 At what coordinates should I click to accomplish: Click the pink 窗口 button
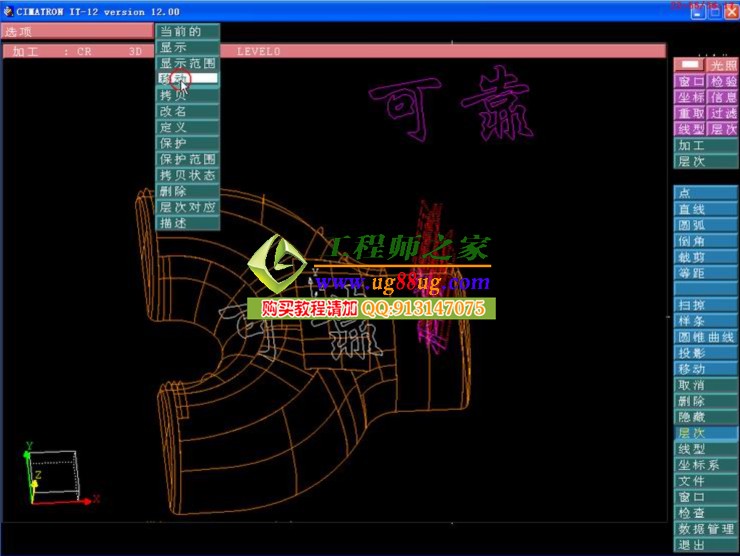690,81
